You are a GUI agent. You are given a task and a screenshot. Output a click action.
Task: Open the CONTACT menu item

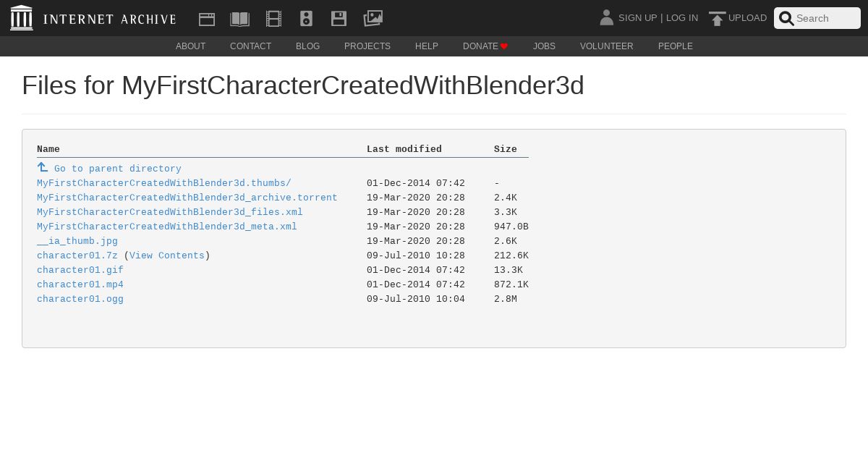point(251,46)
